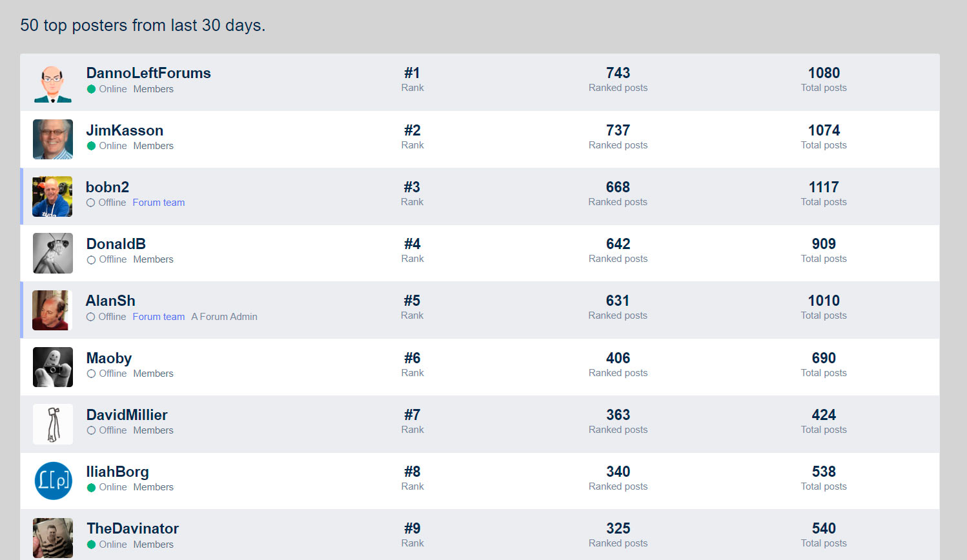Open bobn2's Forum team link
Image resolution: width=967 pixels, height=560 pixels.
click(159, 203)
